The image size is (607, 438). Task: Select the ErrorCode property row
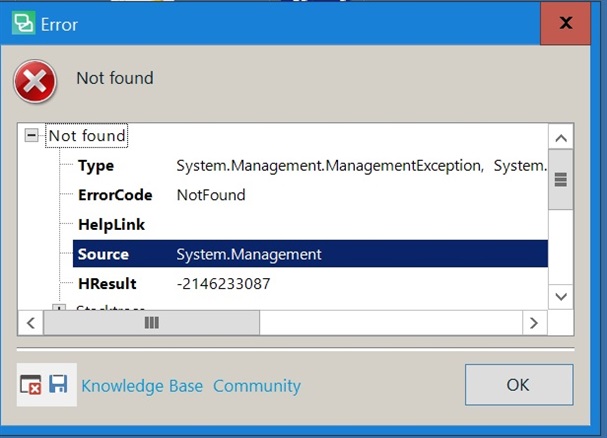(310, 195)
